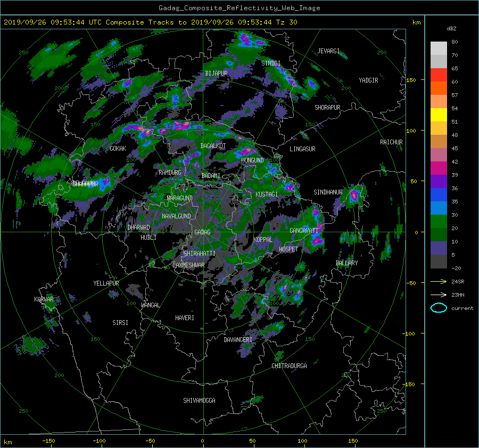Screen dimensions: 479x448
Task: Click the YELLAPUR city label
Action: pyautogui.click(x=106, y=283)
